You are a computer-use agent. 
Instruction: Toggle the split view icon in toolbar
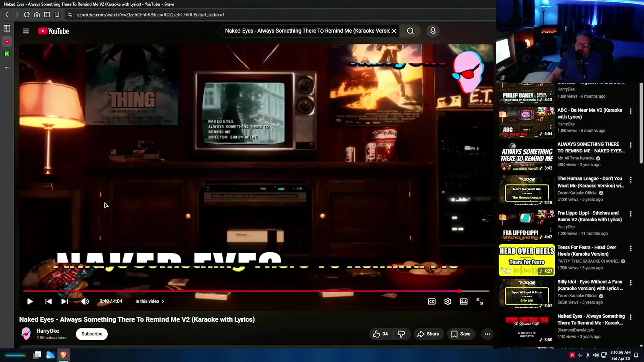tap(47, 15)
